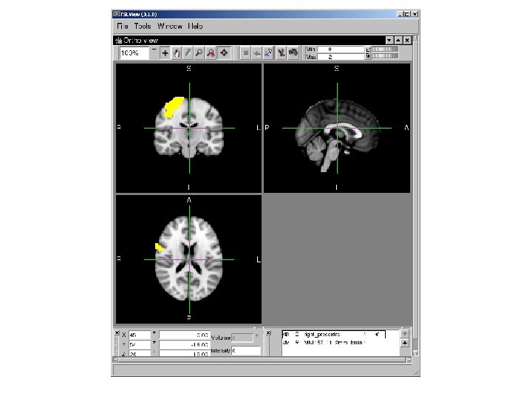Click the Intensity value field
This screenshot has height=399, width=532.
point(246,350)
